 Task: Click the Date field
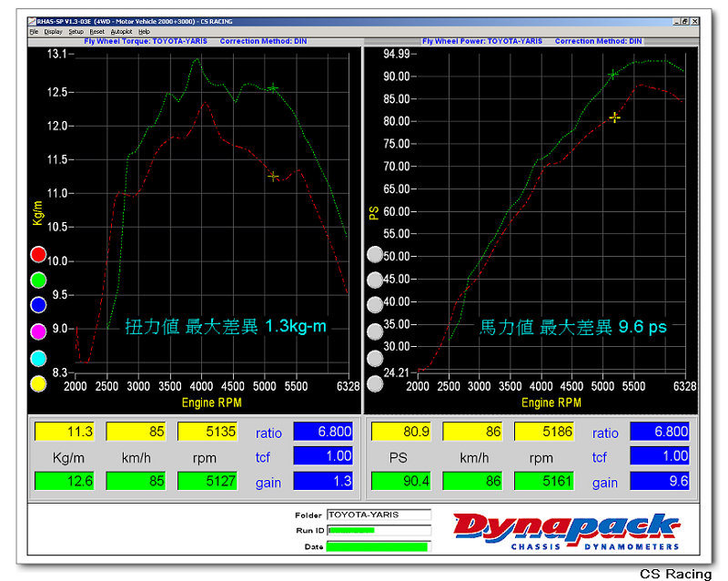pyautogui.click(x=379, y=546)
